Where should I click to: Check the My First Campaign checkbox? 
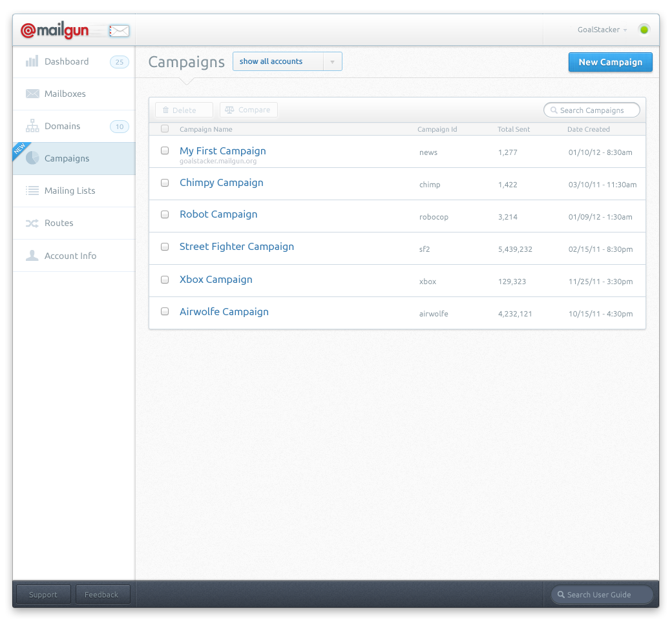165,150
